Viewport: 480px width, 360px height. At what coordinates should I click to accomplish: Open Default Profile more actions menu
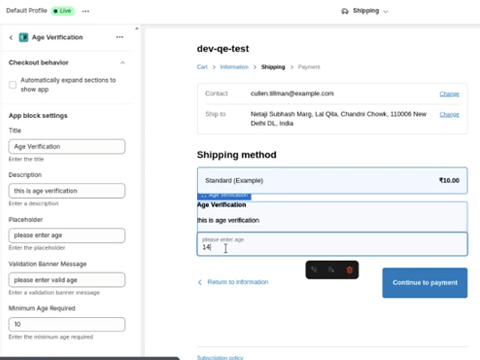click(x=86, y=11)
